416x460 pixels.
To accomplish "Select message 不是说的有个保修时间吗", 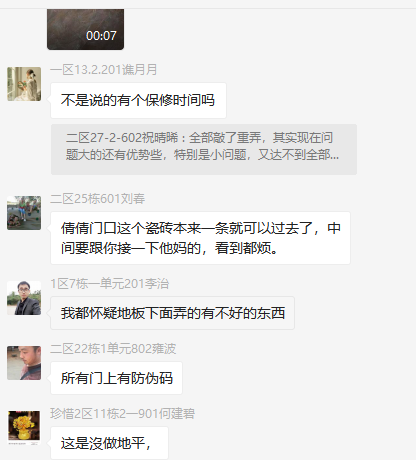I will point(138,100).
